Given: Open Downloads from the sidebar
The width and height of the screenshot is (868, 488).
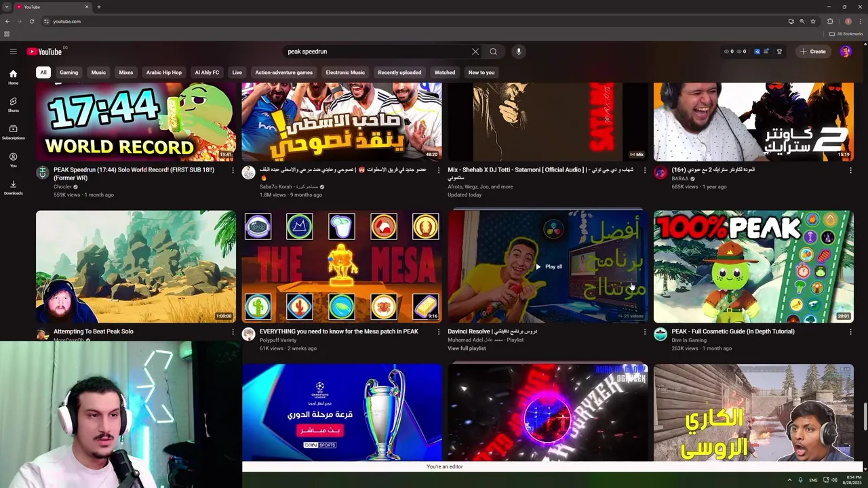Looking at the screenshot, I should [x=13, y=188].
